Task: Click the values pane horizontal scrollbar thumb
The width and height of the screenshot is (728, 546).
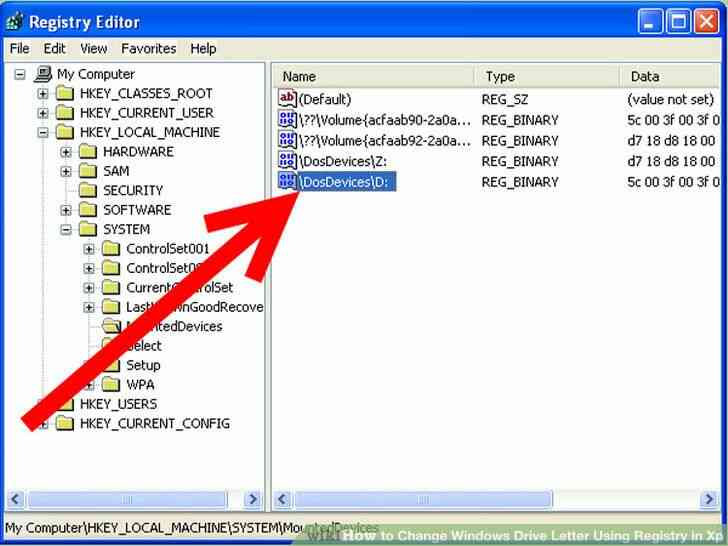Action: tap(423, 500)
